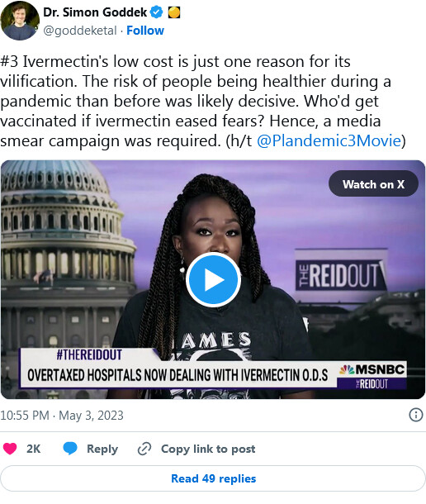Open the info circle icon beside date
426x504 pixels.
pyautogui.click(x=416, y=415)
